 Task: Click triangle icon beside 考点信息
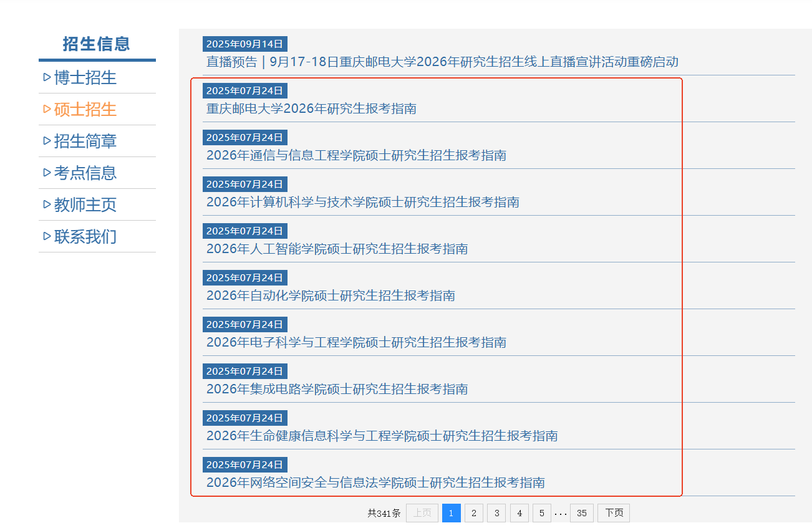point(47,173)
